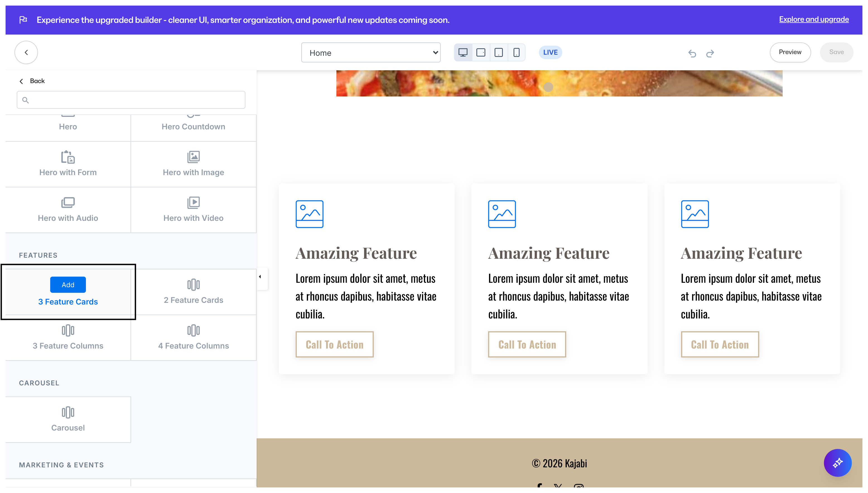Select the tablet portrait view icon
This screenshot has height=493, width=868.
(x=498, y=52)
